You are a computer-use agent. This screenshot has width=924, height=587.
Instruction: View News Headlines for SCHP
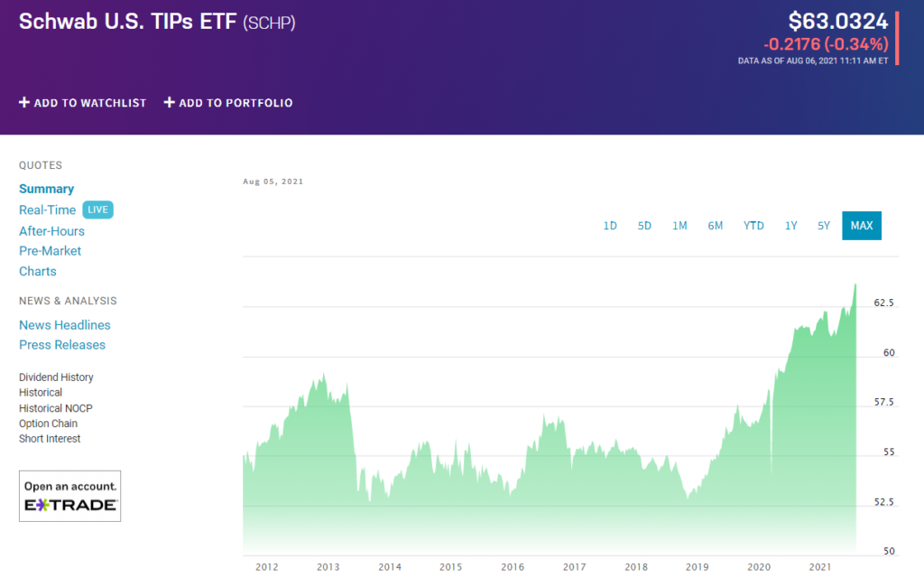65,324
